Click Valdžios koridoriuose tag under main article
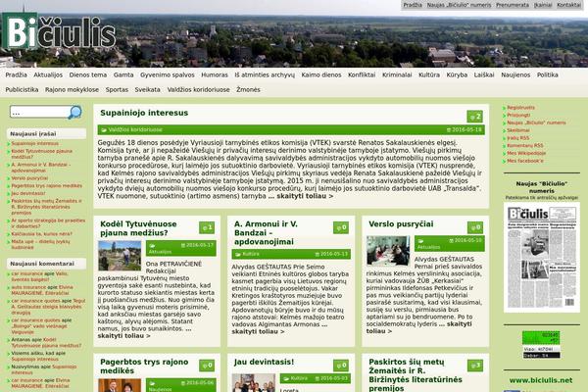The width and height of the screenshot is (588, 392). pos(135,129)
